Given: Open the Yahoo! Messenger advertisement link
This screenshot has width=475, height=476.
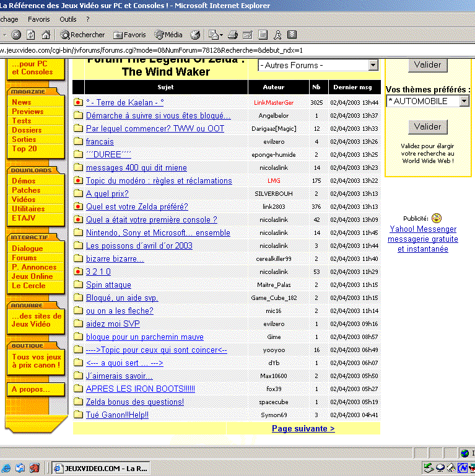Looking at the screenshot, I should (423, 239).
